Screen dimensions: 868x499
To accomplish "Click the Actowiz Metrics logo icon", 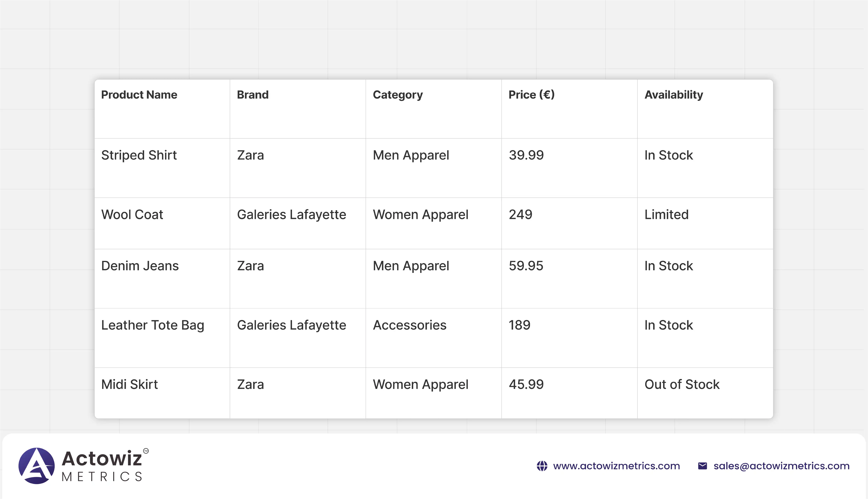I will [x=36, y=466].
